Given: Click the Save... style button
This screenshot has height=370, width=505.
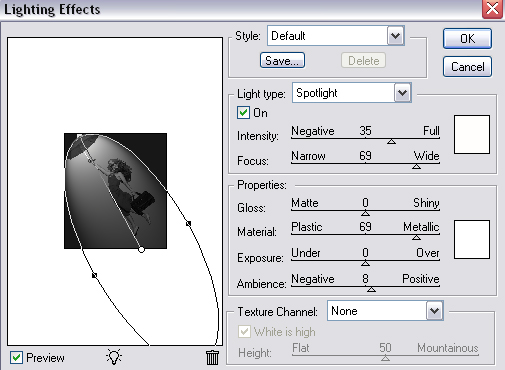Looking at the screenshot, I should [x=282, y=61].
